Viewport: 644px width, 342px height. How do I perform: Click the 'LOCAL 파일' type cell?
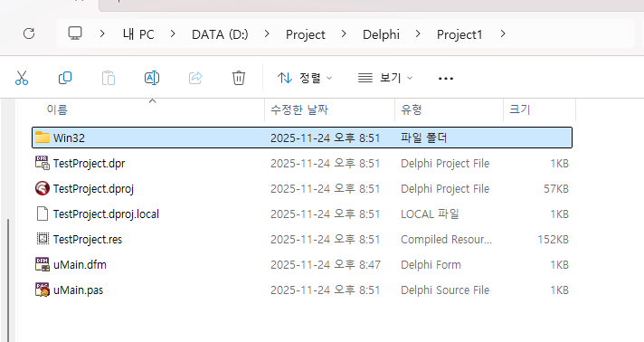point(430,214)
